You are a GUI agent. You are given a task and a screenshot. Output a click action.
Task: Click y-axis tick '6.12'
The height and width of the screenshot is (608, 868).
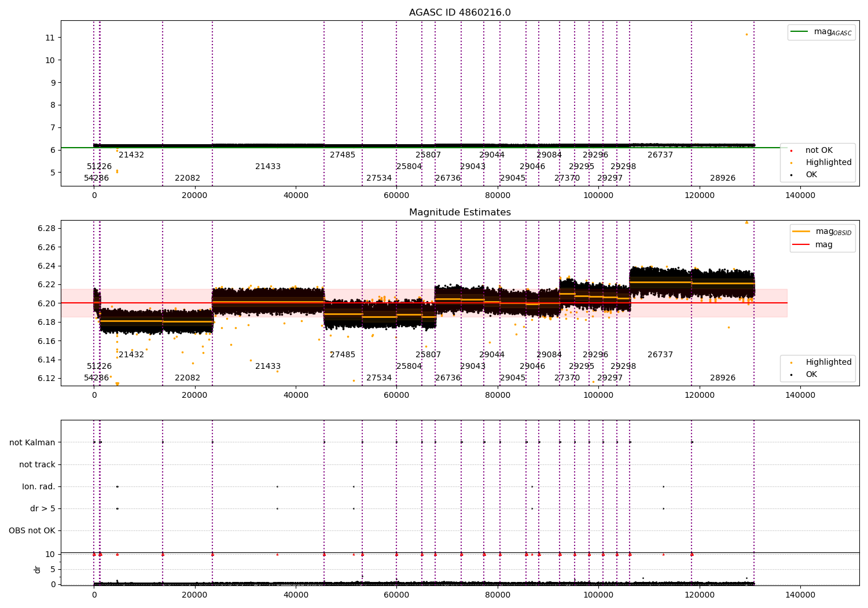click(x=46, y=378)
